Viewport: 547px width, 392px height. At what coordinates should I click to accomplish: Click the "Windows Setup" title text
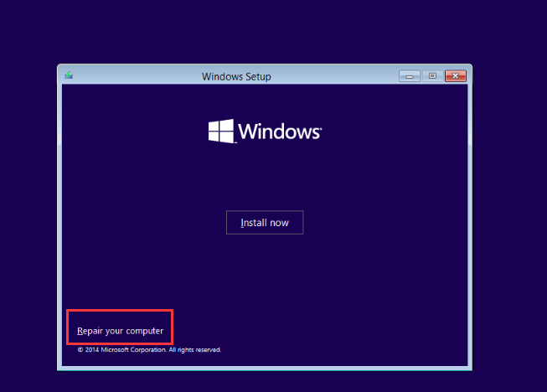point(236,77)
